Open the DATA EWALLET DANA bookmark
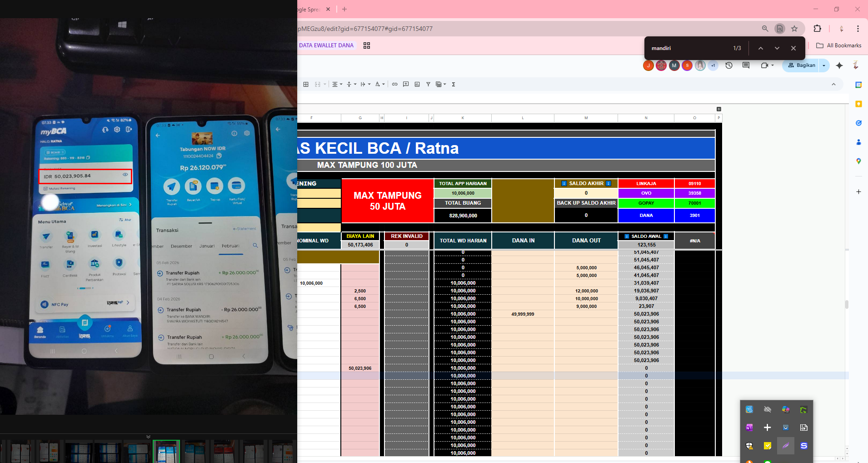This screenshot has height=463, width=868. (x=326, y=45)
